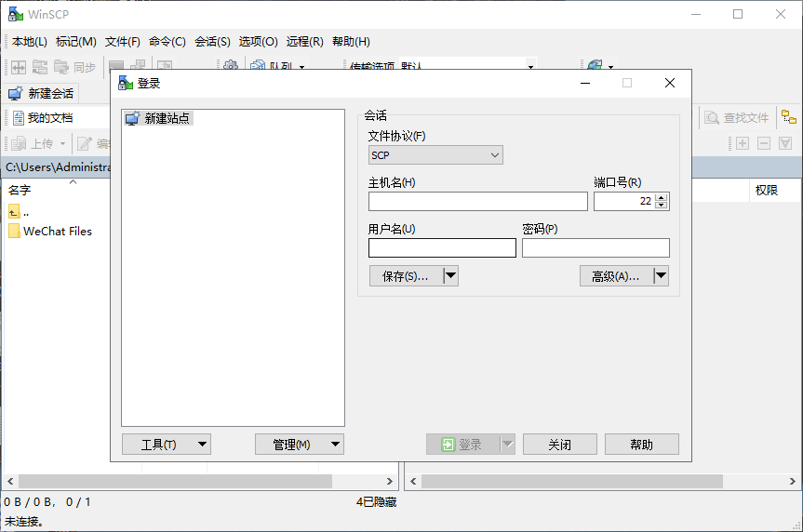Click the unselect files minus icon
This screenshot has height=532, width=803.
coord(764,143)
